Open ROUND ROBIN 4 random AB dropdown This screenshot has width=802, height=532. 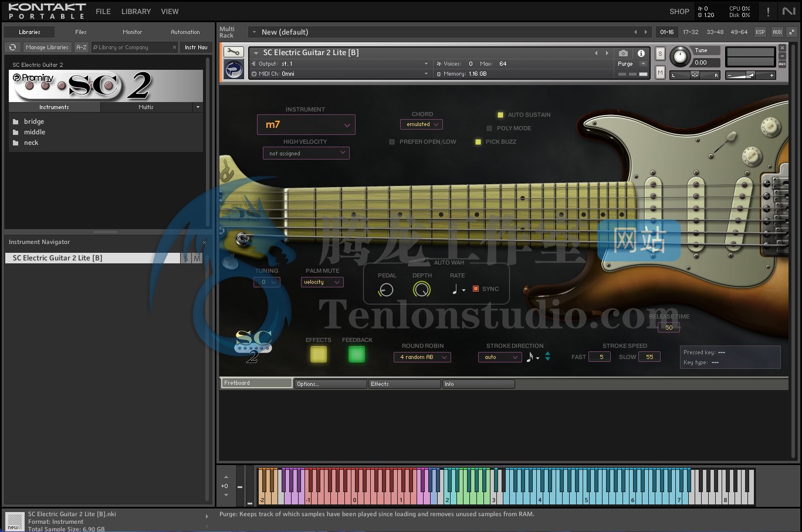tap(422, 357)
